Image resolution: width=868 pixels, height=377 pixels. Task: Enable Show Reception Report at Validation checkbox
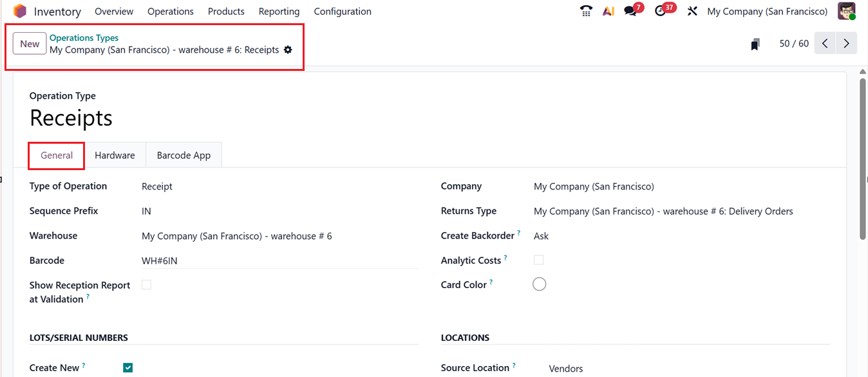click(147, 285)
